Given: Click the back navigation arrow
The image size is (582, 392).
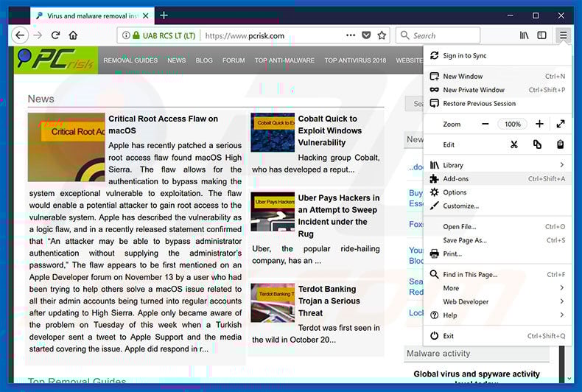Looking at the screenshot, I should (20, 35).
